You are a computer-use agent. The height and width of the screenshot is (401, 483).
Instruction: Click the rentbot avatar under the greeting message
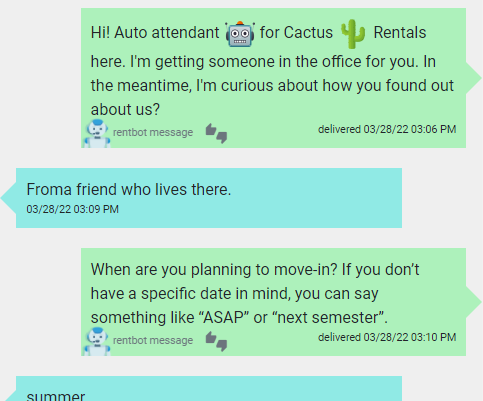[97, 133]
